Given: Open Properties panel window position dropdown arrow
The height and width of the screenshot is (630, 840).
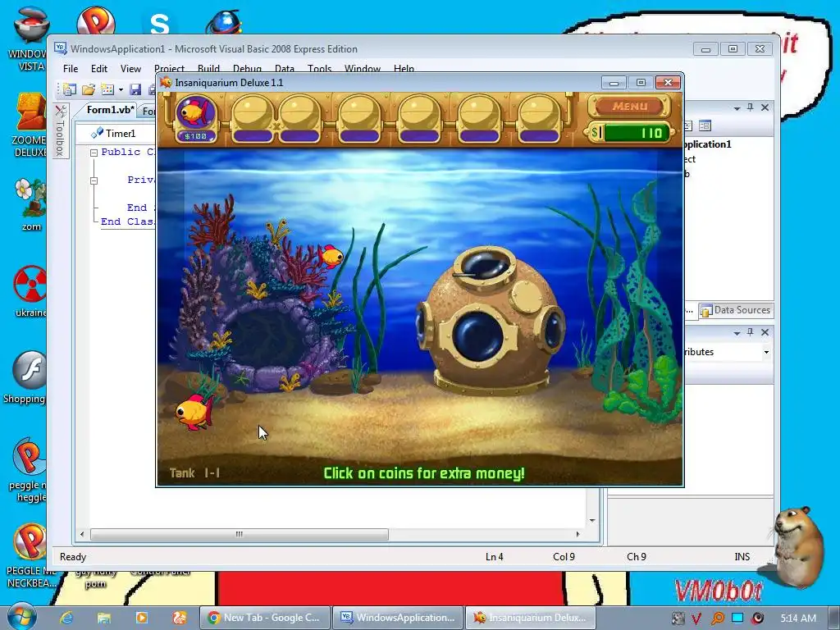Looking at the screenshot, I should coord(737,333).
